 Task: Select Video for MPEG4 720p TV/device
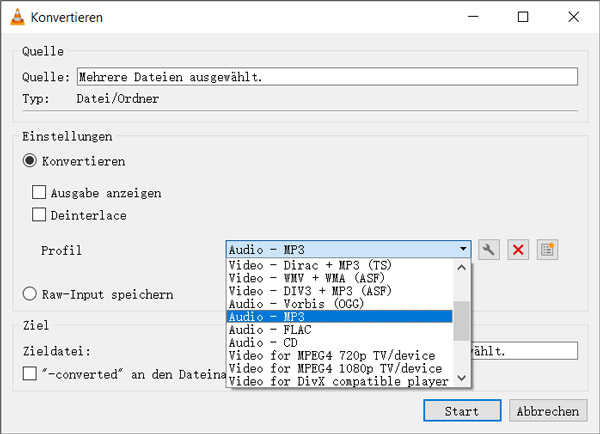(340, 356)
